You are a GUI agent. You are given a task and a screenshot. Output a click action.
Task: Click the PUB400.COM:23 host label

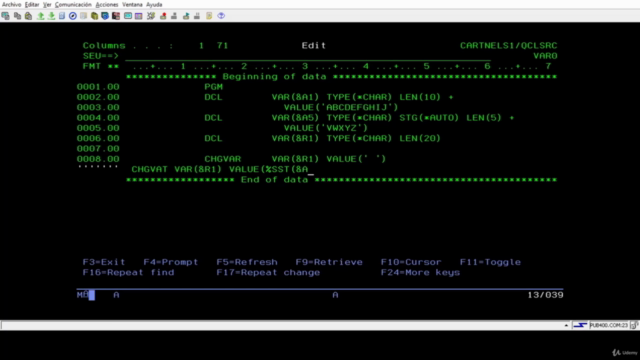coord(609,325)
